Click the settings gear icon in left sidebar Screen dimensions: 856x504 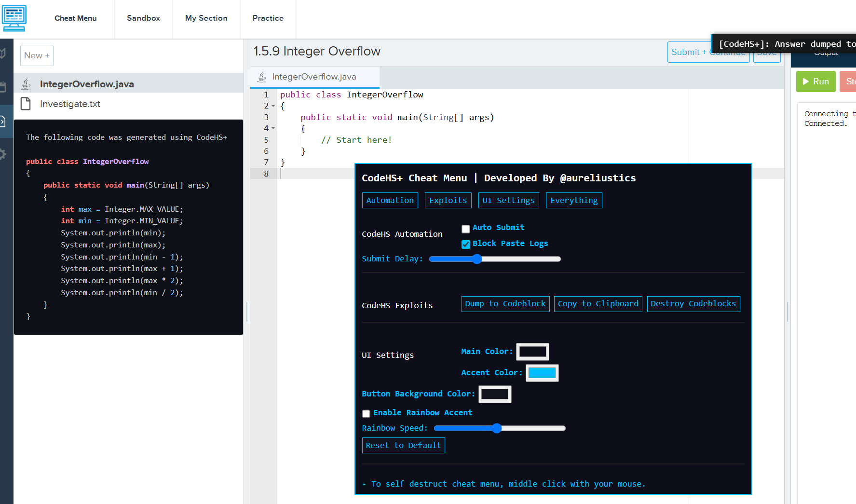pyautogui.click(x=3, y=154)
